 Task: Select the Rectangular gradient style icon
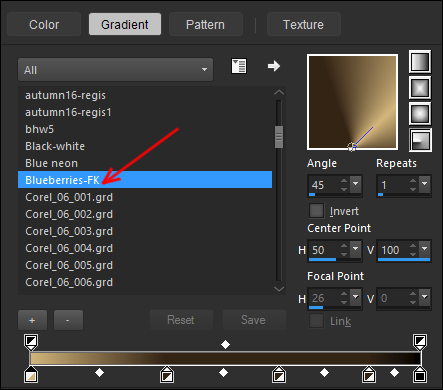(x=420, y=88)
